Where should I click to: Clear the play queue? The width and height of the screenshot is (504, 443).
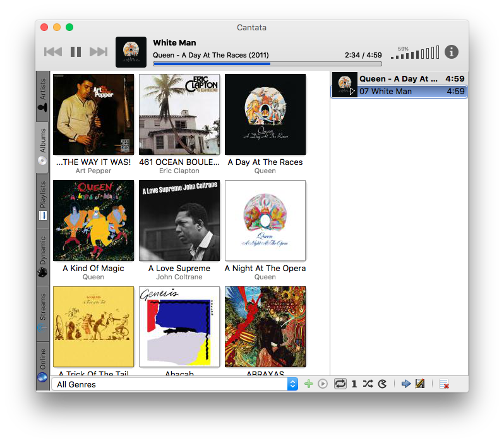click(x=444, y=384)
